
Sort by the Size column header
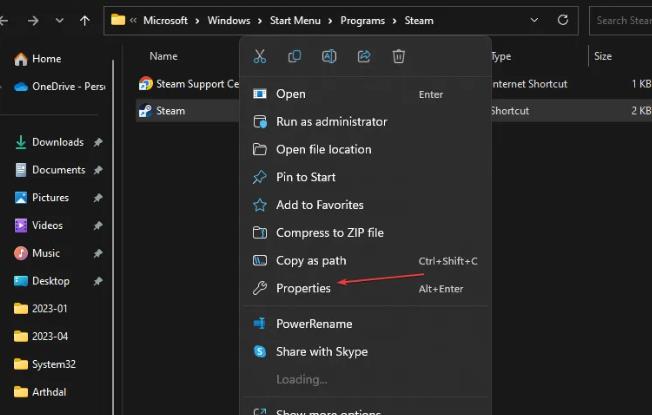[x=603, y=57]
